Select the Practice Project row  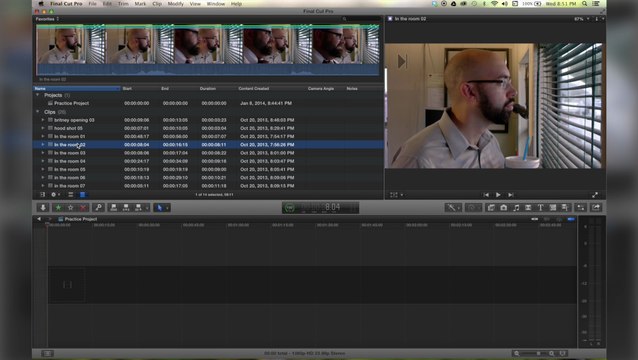click(x=208, y=103)
